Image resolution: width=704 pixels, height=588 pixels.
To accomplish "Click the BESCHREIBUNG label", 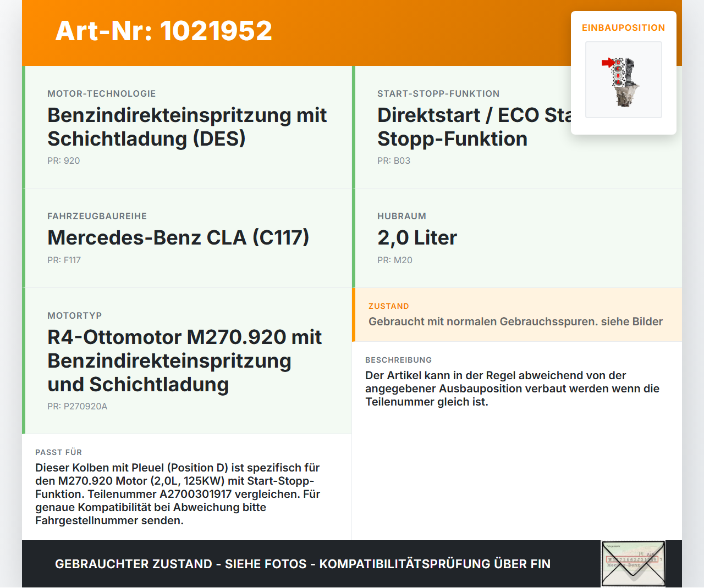I will [x=399, y=360].
